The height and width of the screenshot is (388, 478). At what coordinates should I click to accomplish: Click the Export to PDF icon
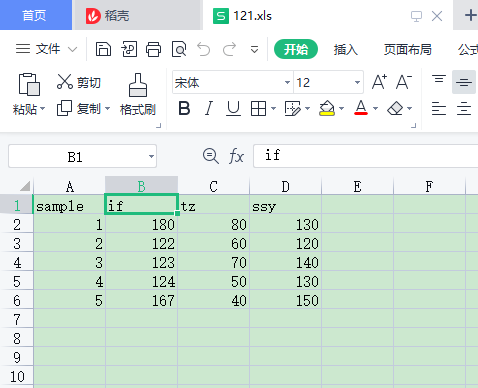[x=129, y=49]
